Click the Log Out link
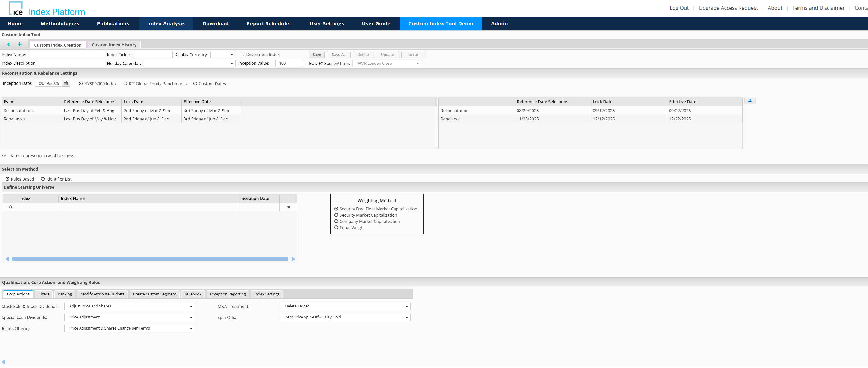The height and width of the screenshot is (368, 868). coord(679,8)
